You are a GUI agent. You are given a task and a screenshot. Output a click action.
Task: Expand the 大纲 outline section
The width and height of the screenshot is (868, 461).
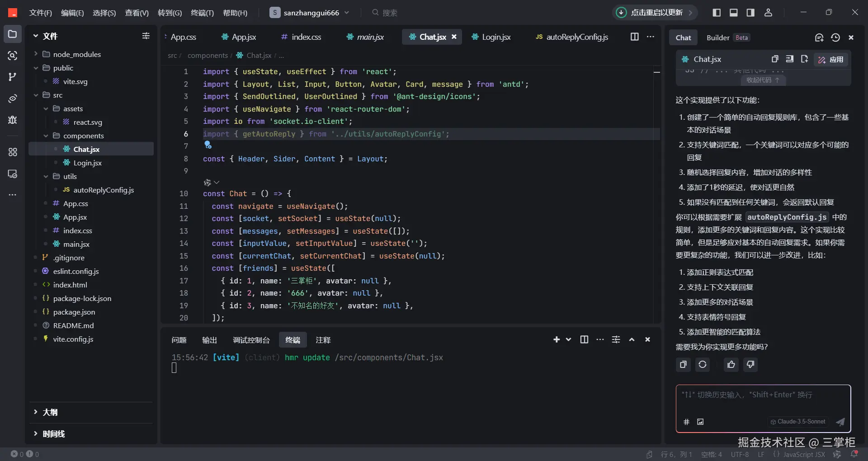(50, 412)
